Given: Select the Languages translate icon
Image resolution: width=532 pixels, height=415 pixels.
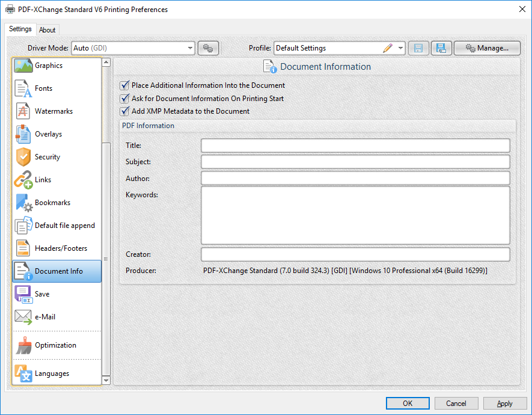Looking at the screenshot, I should (x=23, y=373).
